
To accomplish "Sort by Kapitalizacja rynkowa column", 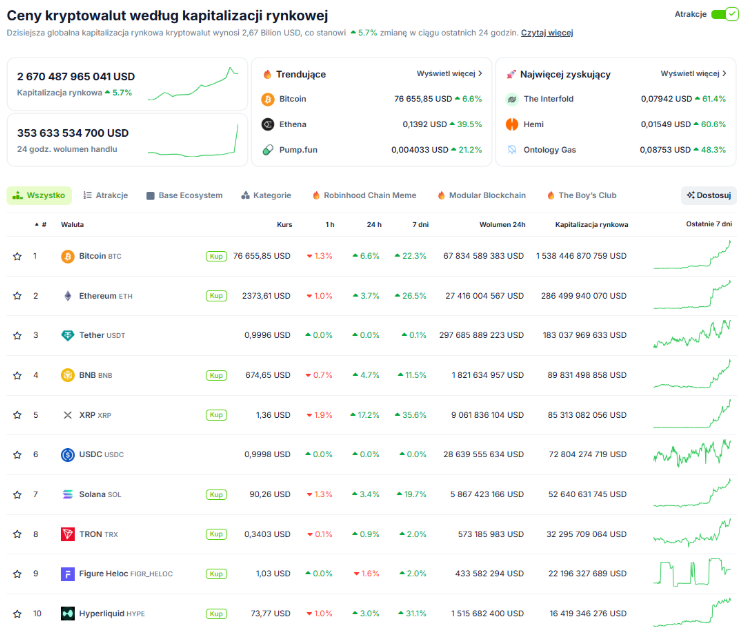I will 591,225.
